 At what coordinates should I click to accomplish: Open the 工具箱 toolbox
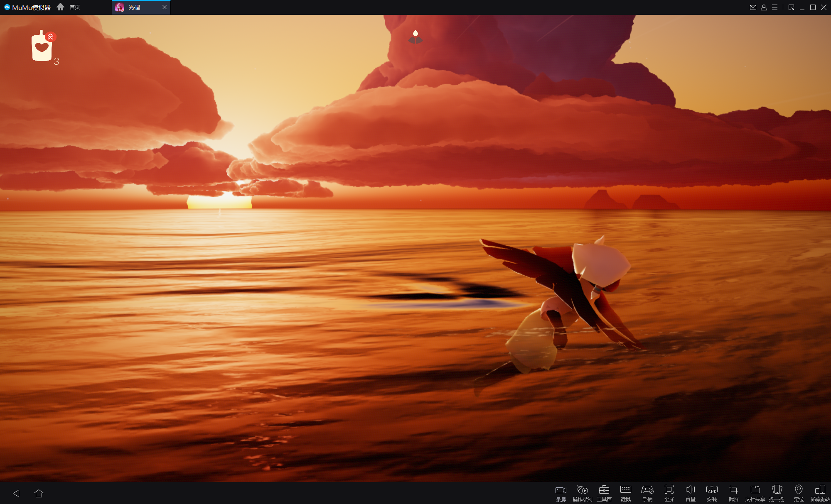click(604, 493)
